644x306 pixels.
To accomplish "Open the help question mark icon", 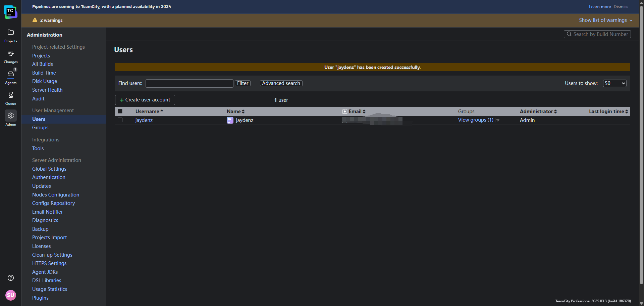I will [x=11, y=278].
